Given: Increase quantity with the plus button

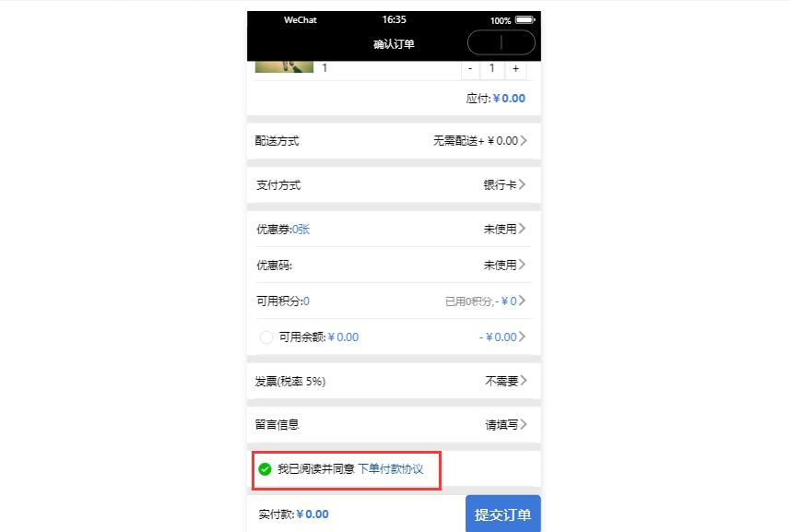Looking at the screenshot, I should coord(515,69).
